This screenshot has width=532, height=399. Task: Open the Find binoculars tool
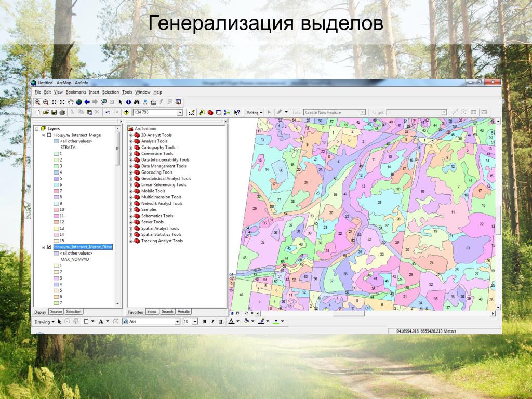click(x=137, y=102)
